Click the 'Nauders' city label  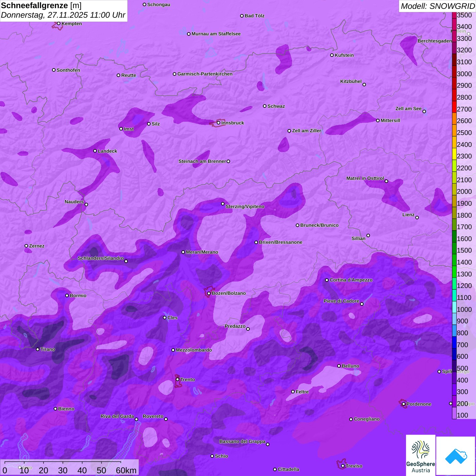74,202
